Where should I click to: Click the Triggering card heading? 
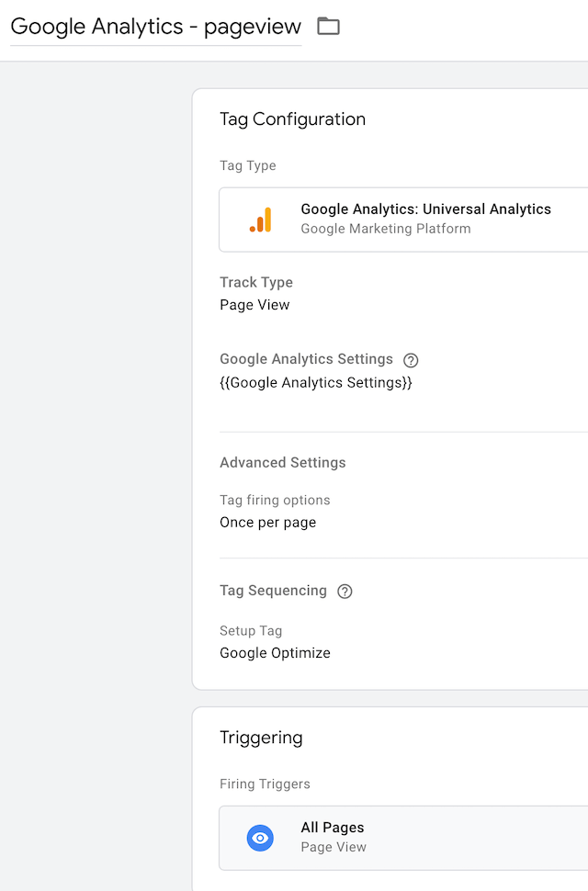[x=261, y=738]
